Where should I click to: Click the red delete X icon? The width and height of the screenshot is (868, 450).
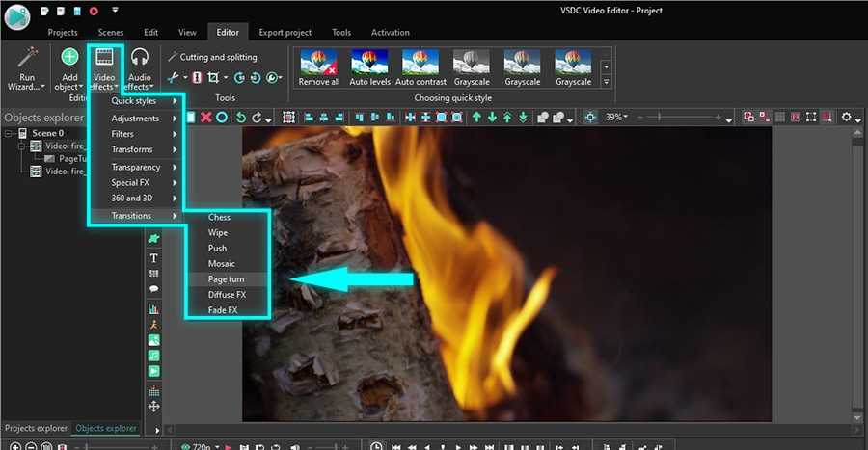pyautogui.click(x=205, y=118)
